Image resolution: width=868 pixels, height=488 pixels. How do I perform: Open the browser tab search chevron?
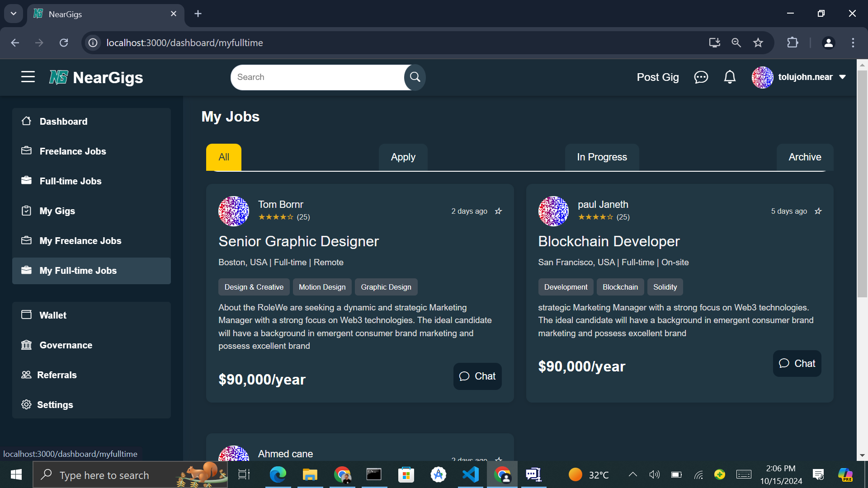pyautogui.click(x=14, y=14)
